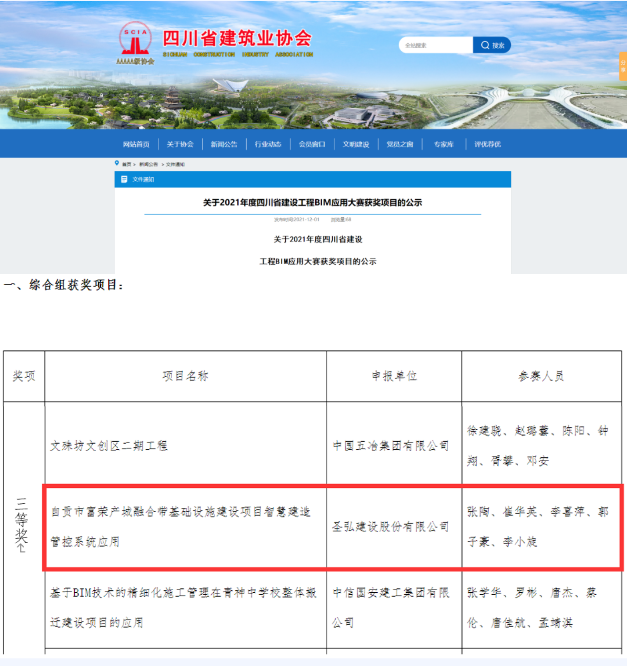Click the orange side tab at right edge
Image resolution: width=627 pixels, height=666 pixels.
tap(622, 68)
